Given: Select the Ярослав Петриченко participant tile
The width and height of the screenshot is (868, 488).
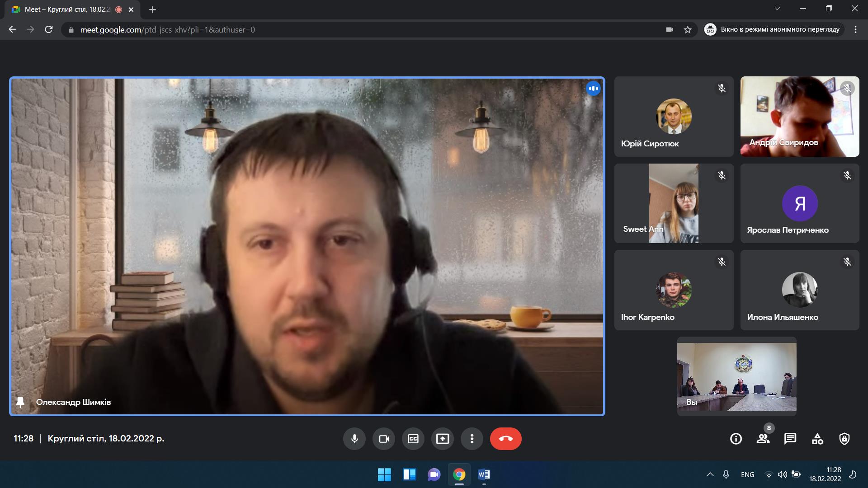Looking at the screenshot, I should point(799,203).
